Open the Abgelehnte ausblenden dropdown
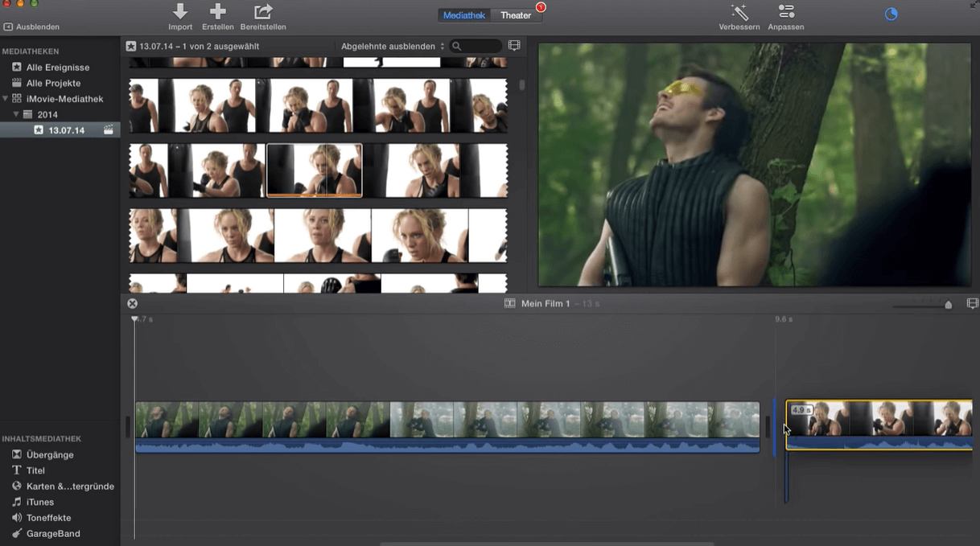 393,47
